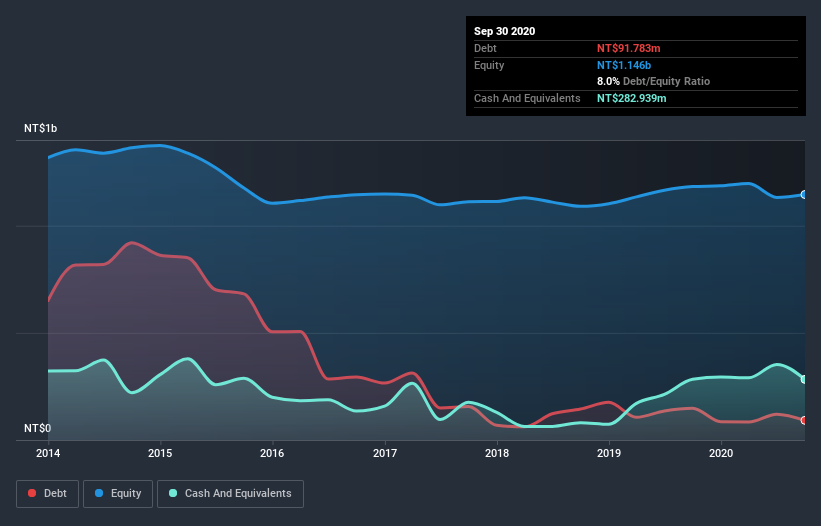Click the NT$282.939m cash value
This screenshot has height=526, width=821.
(x=631, y=98)
